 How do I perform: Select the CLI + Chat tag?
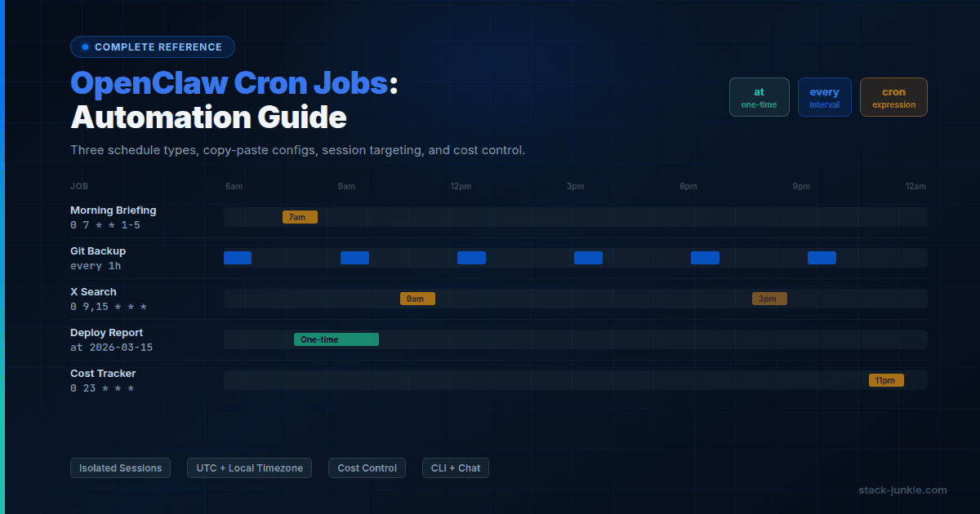[x=456, y=467]
